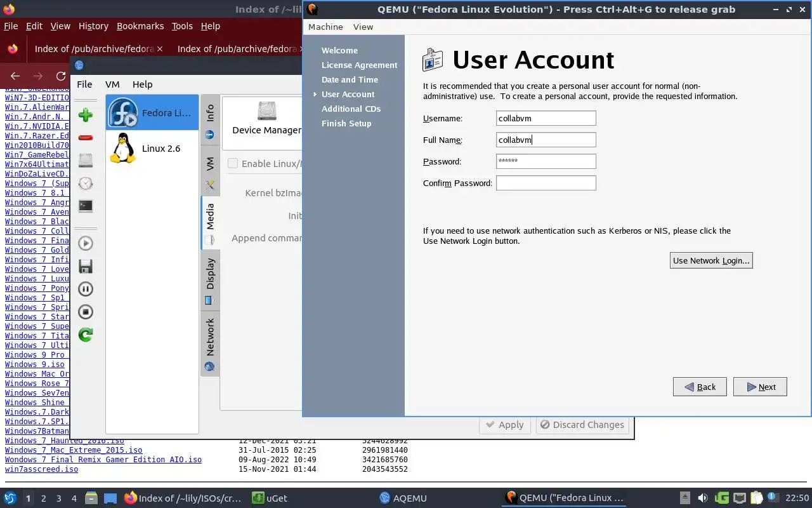This screenshot has width=812, height=508.
Task: Click the uGet taskbar button
Action: point(270,498)
